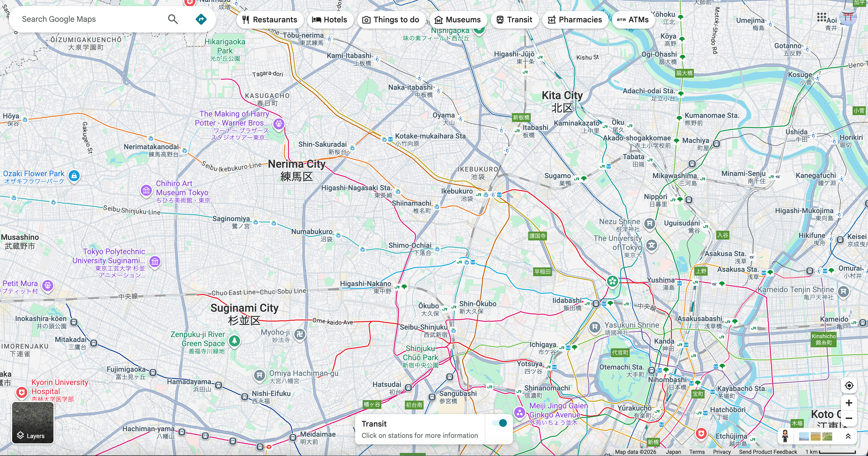Click Ueno Park green flower marker
Image resolution: width=868 pixels, height=456 pixels.
point(612,281)
